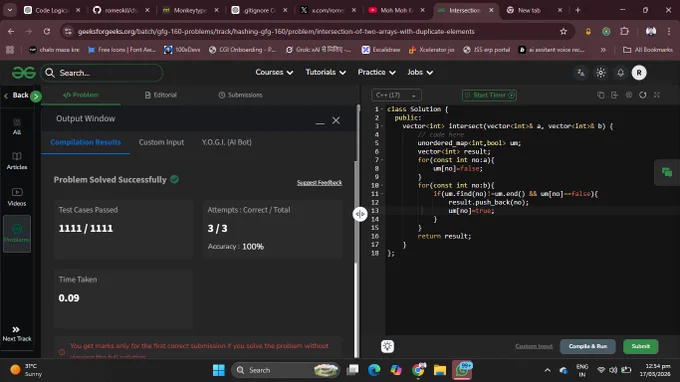Start the coding timer
Viewport: 680px width, 382px height.
pos(489,95)
